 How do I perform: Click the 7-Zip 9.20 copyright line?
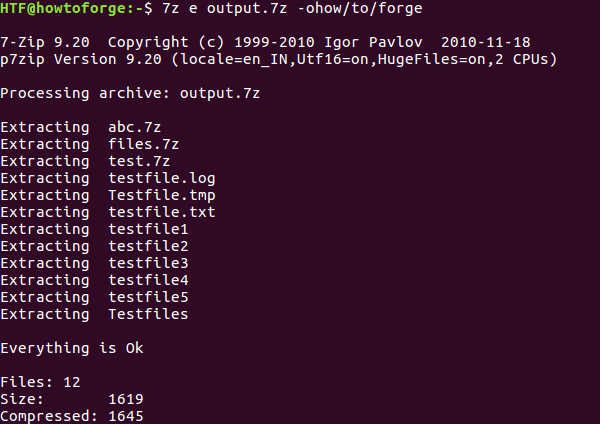click(265, 42)
